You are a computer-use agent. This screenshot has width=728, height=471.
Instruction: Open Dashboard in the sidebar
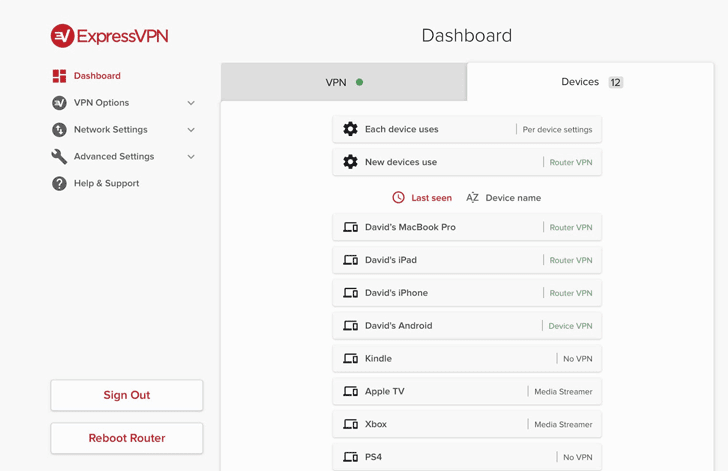pyautogui.click(x=97, y=76)
